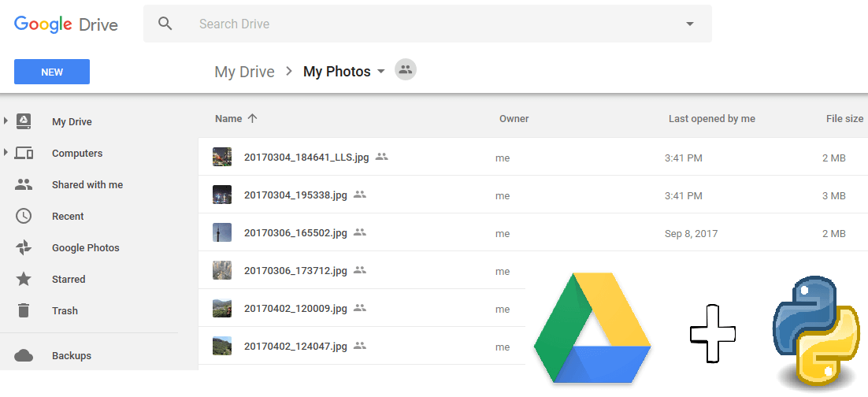Click owner 'me' for 20170306_165502.jpg
Image resolution: width=868 pixels, height=397 pixels.
(503, 234)
